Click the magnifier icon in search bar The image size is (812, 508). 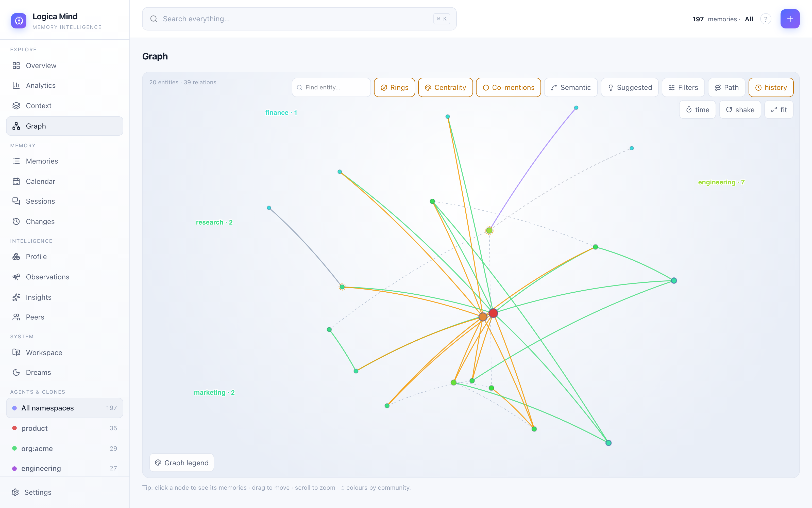154,19
